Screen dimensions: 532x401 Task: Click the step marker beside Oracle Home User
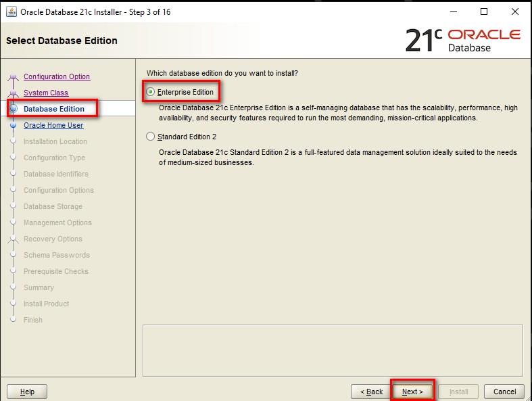pyautogui.click(x=14, y=125)
